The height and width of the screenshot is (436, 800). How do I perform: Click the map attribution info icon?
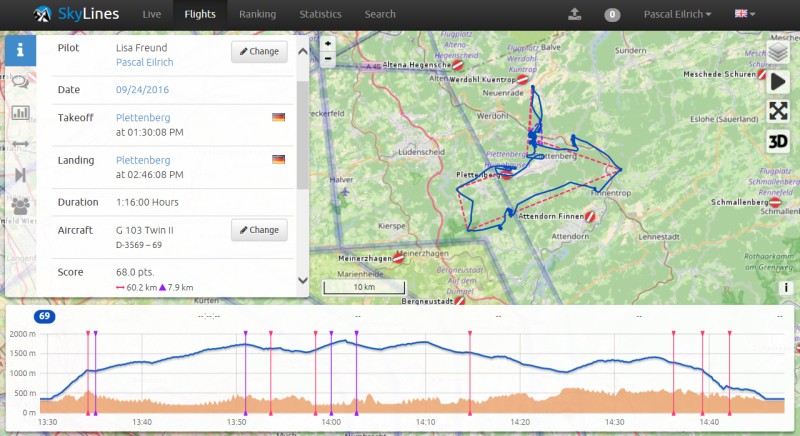click(786, 287)
